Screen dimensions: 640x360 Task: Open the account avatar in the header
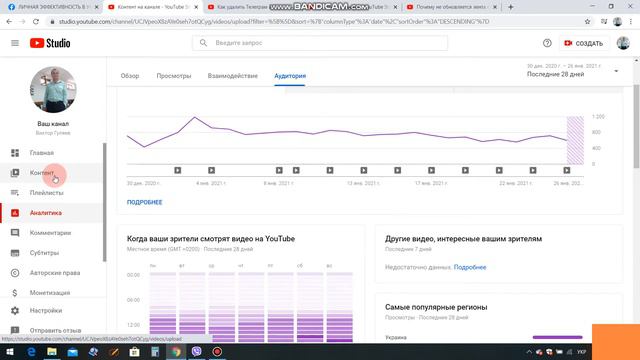point(623,43)
